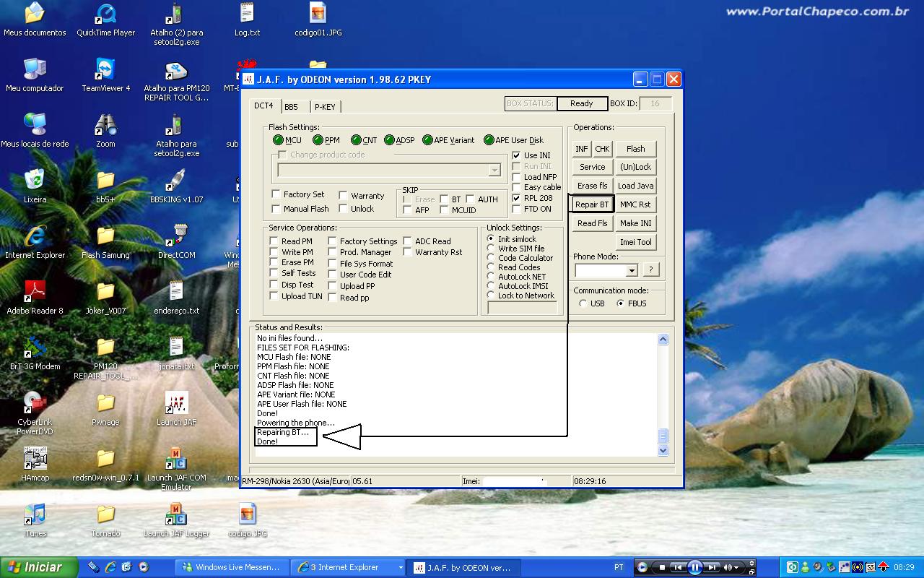The height and width of the screenshot is (578, 924).
Task: Switch to the P-KEY tab
Action: tap(325, 107)
